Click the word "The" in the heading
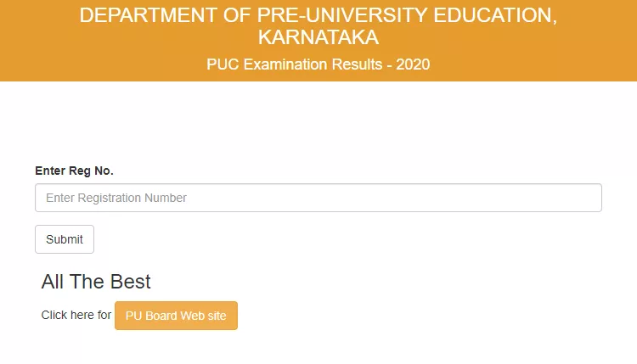The width and height of the screenshot is (637, 364). 87,282
